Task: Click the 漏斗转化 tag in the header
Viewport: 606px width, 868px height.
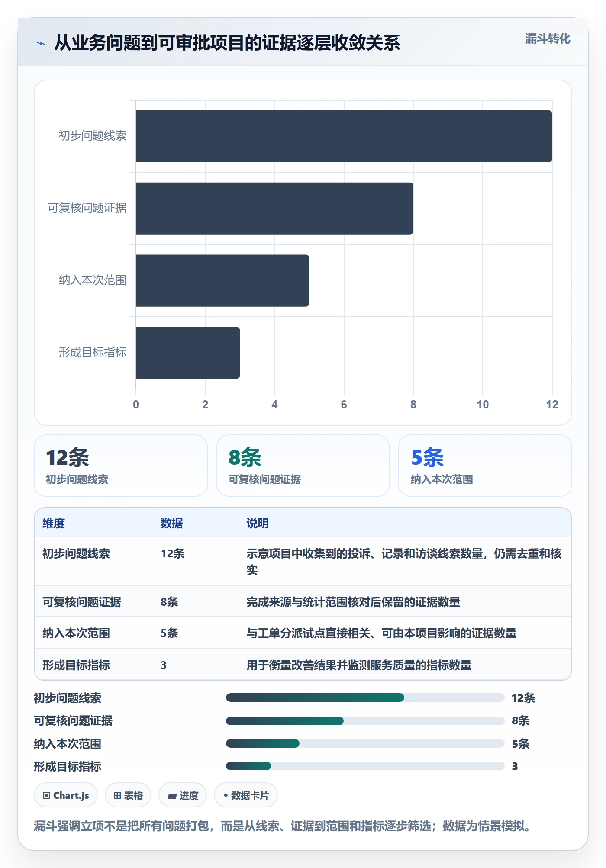Action: click(x=548, y=39)
